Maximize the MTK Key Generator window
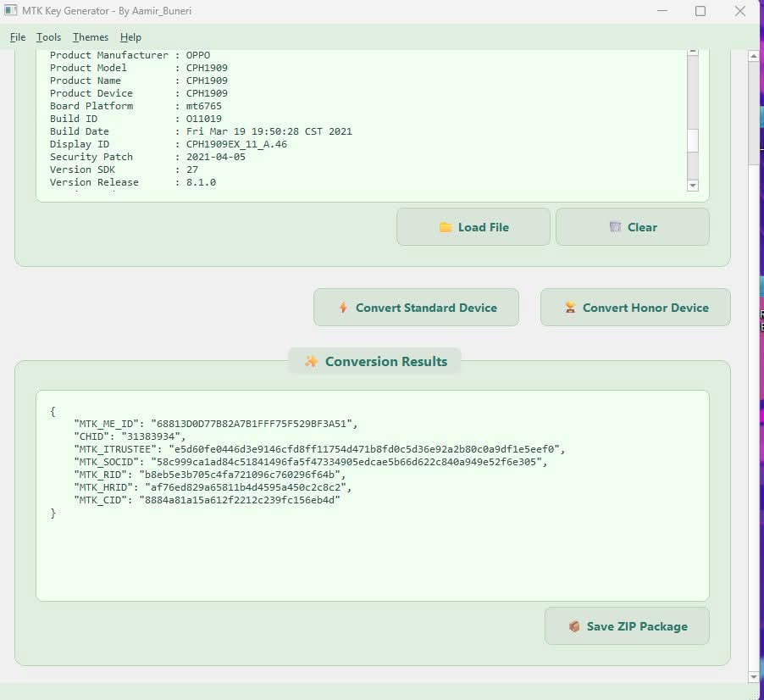 700,11
